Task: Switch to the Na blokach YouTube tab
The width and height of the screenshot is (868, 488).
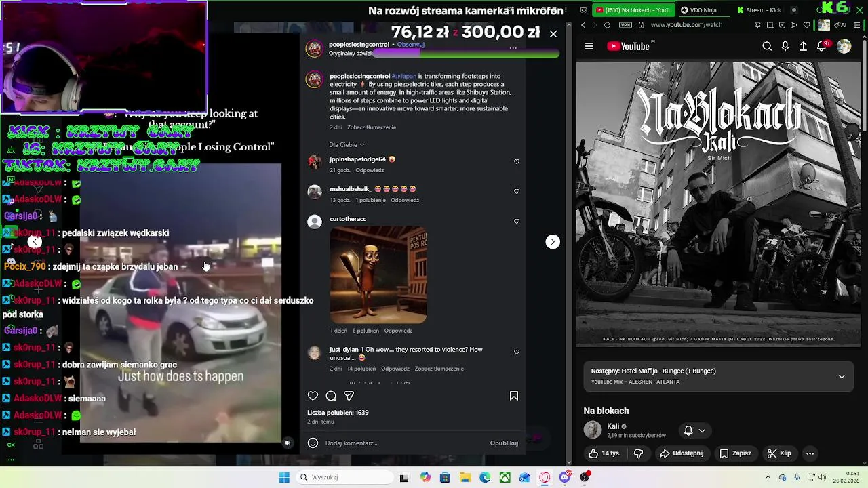Action: pyautogui.click(x=633, y=10)
